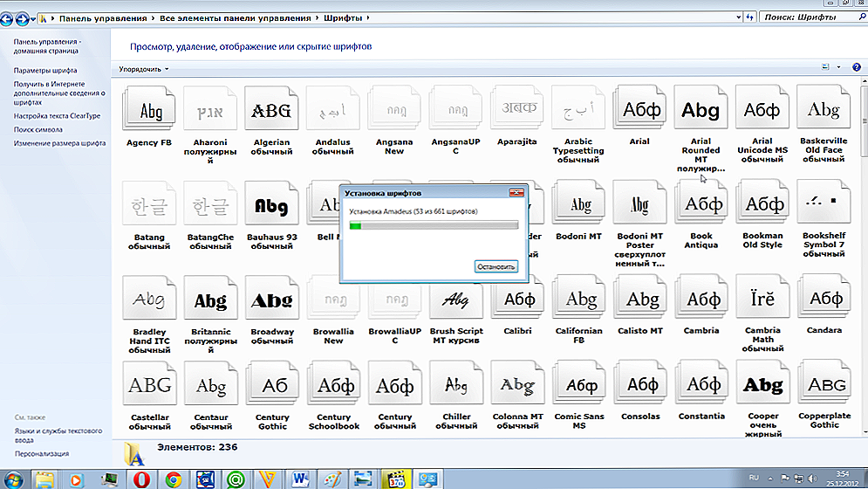Select the Cambria Math font icon

click(x=762, y=297)
